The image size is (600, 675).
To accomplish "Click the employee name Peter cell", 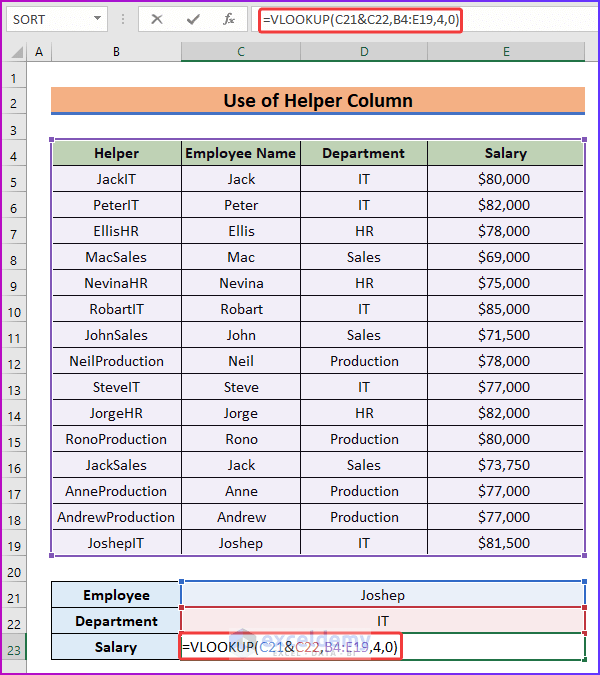I will click(241, 205).
